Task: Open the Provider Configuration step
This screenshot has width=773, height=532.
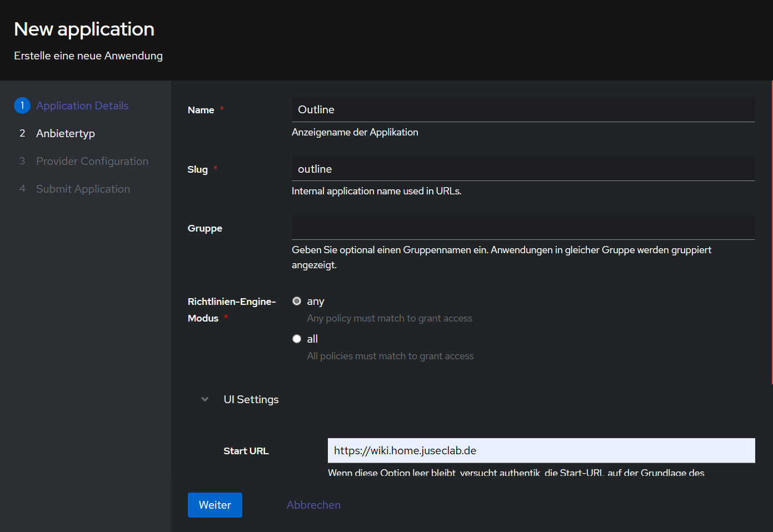Action: click(x=92, y=161)
